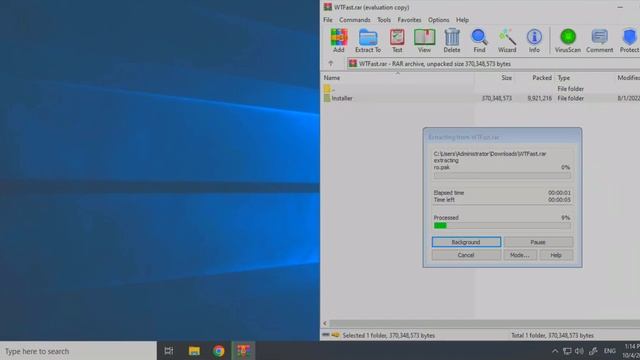
Task: Select the WinRAR taskbar button
Action: (x=244, y=351)
